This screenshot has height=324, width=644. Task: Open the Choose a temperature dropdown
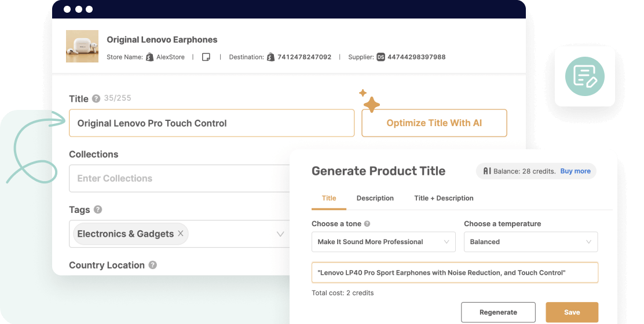[530, 242]
